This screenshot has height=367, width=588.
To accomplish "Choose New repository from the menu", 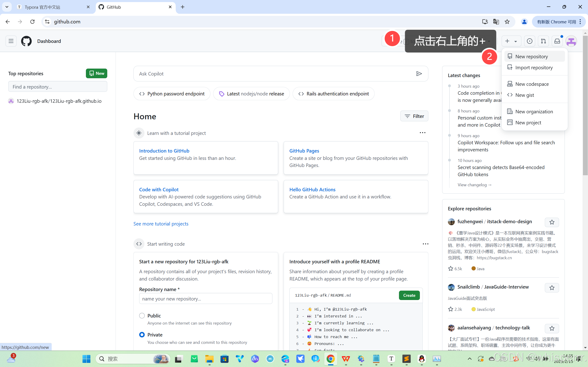I will [531, 57].
